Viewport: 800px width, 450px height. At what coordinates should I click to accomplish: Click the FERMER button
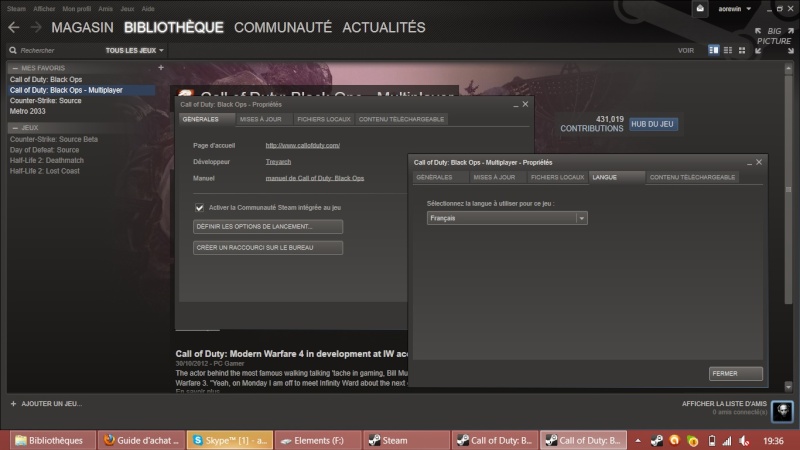tap(736, 373)
